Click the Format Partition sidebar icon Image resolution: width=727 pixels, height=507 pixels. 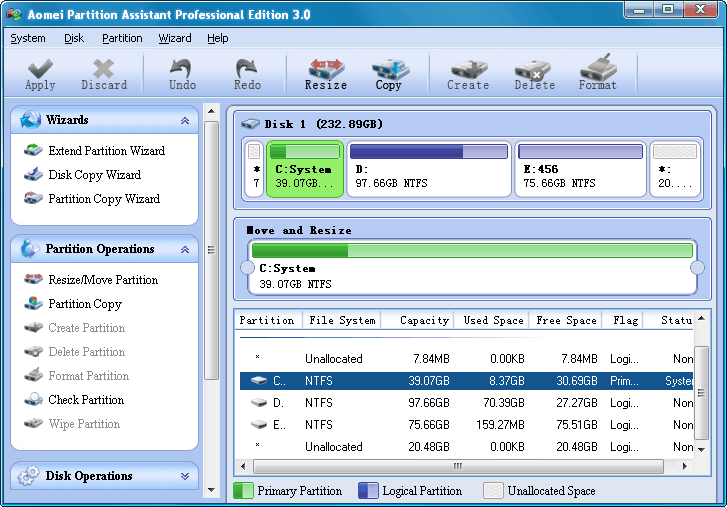[33, 374]
